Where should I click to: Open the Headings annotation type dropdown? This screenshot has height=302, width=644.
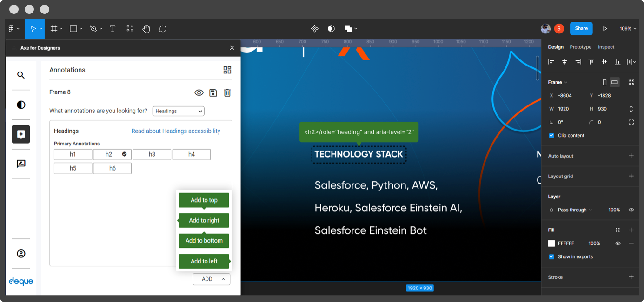pos(179,111)
